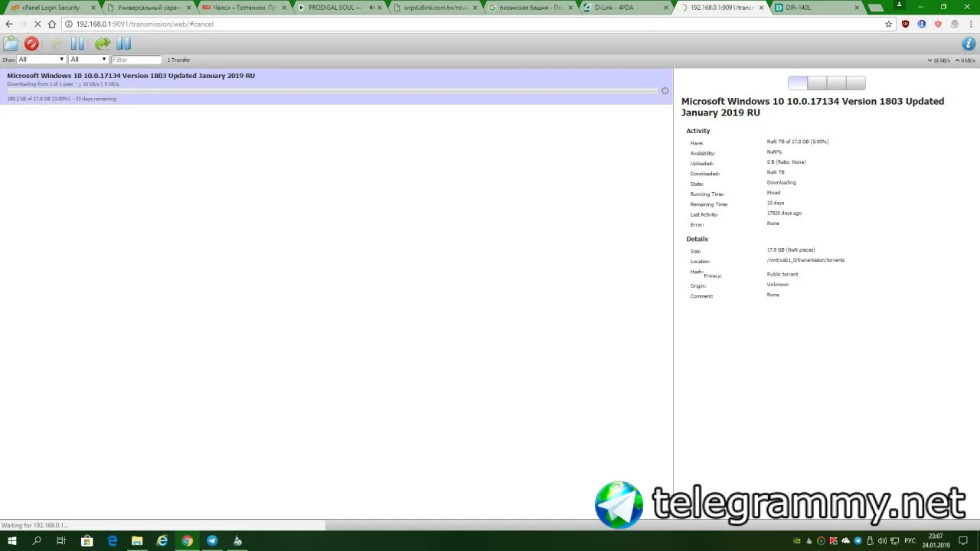Viewport: 980px width, 551px height.
Task: Switch to the fourth inspector tab
Action: [855, 83]
